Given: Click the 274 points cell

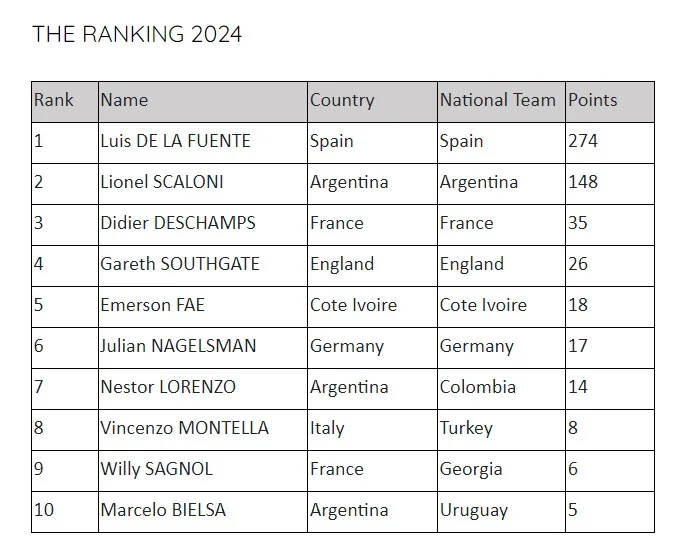Looking at the screenshot, I should 583,141.
